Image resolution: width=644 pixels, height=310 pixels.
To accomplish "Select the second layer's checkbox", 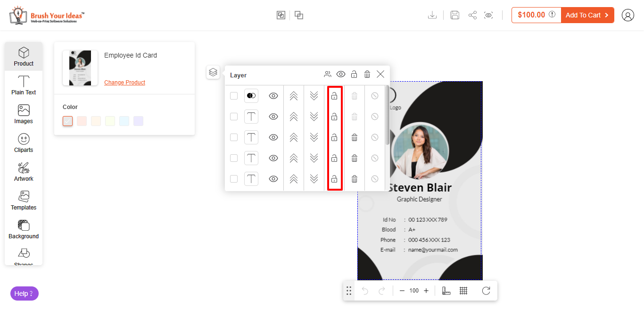I will tap(234, 117).
